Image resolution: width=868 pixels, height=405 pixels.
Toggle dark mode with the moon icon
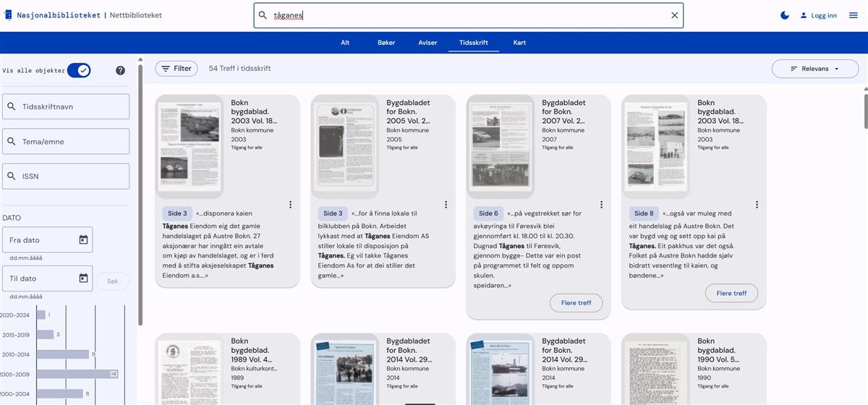click(x=785, y=15)
